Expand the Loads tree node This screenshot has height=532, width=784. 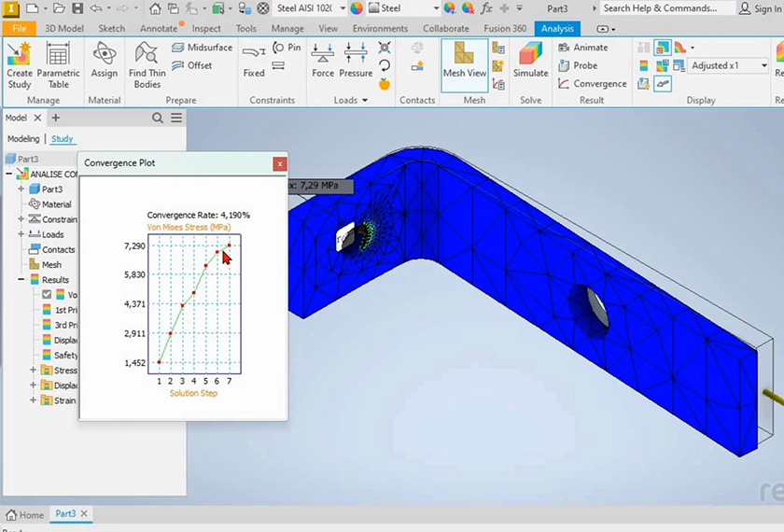click(21, 234)
